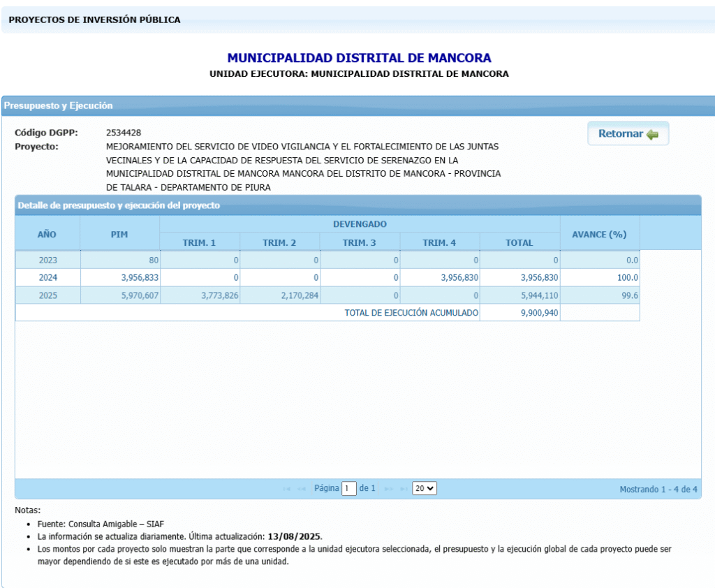Click the TRIM. 4 column header

click(439, 242)
